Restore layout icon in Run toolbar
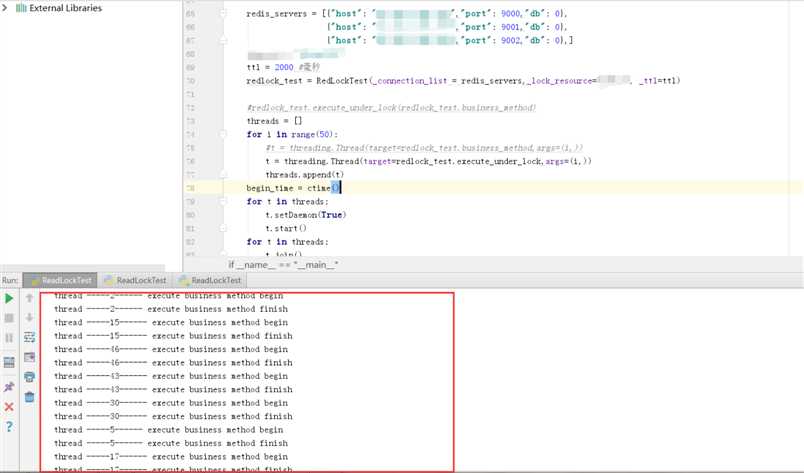 (x=9, y=362)
